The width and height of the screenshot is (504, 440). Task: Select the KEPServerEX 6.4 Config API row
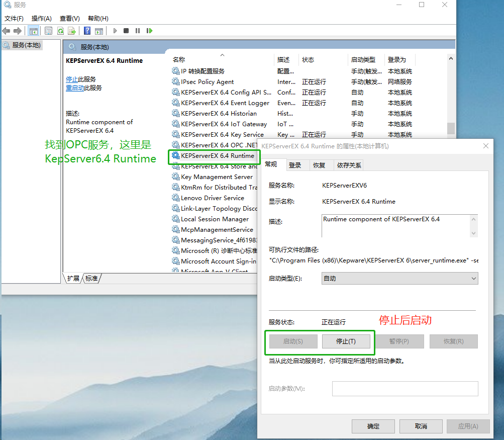[x=292, y=93]
